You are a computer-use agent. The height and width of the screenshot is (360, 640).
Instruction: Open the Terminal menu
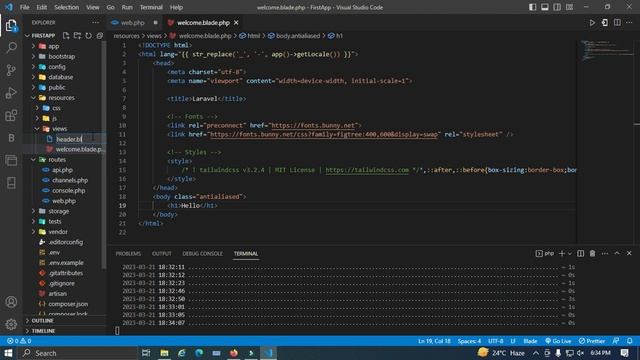(x=151, y=7)
